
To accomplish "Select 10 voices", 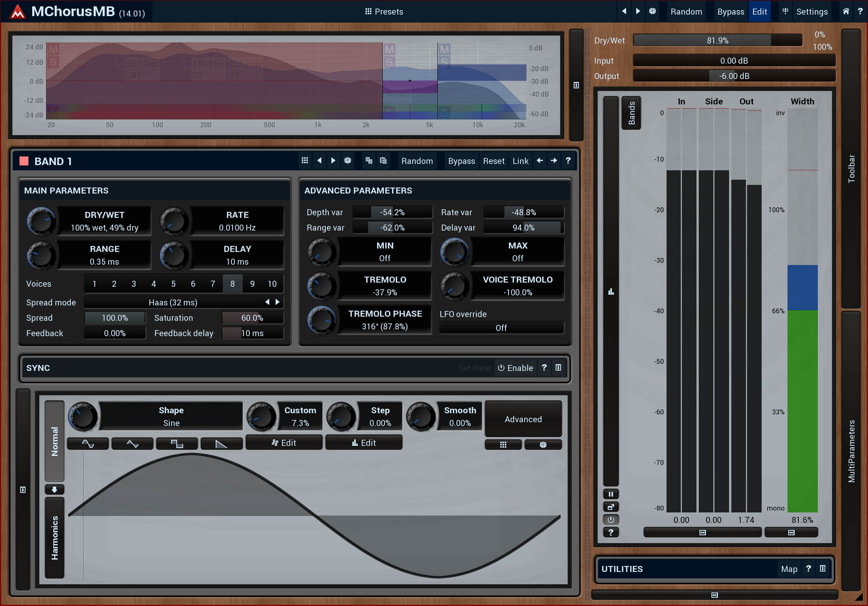I will click(x=272, y=284).
